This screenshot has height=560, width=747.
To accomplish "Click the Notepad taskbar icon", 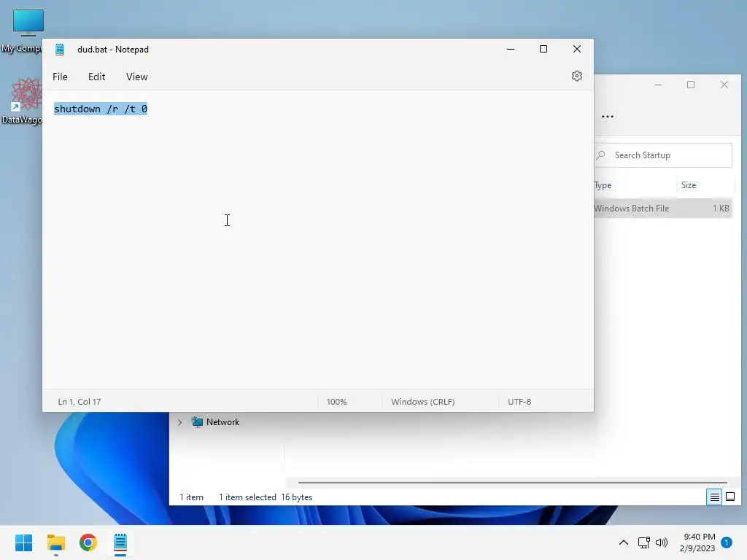I will coord(120,542).
